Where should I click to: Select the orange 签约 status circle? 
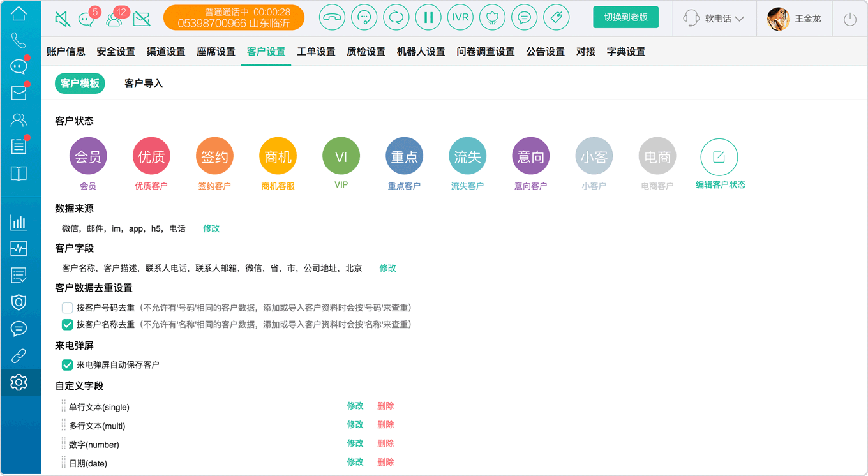pyautogui.click(x=214, y=156)
